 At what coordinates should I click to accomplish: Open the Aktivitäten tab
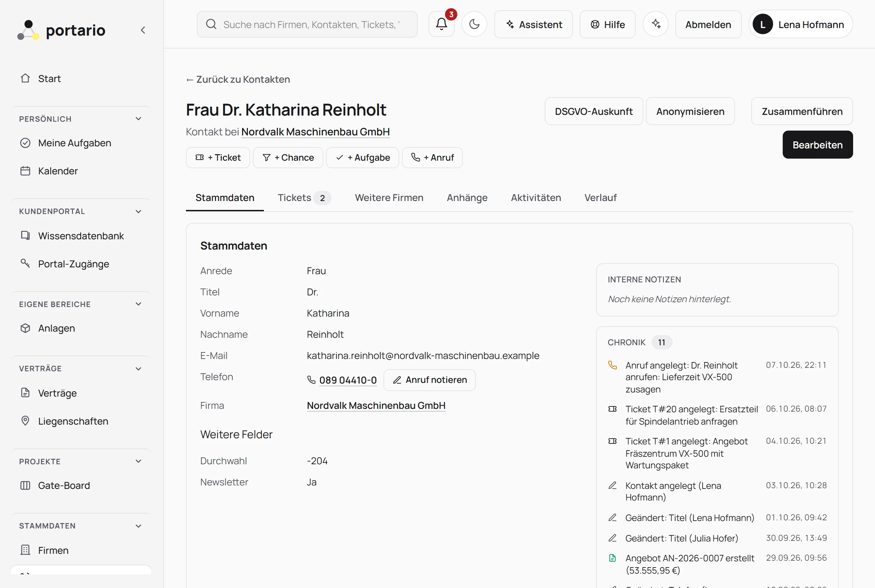(536, 198)
